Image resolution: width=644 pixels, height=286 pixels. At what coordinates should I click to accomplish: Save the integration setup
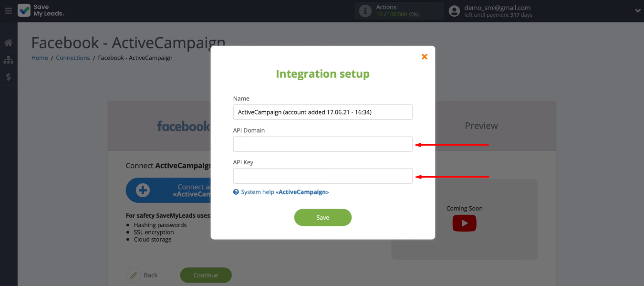[x=322, y=217]
